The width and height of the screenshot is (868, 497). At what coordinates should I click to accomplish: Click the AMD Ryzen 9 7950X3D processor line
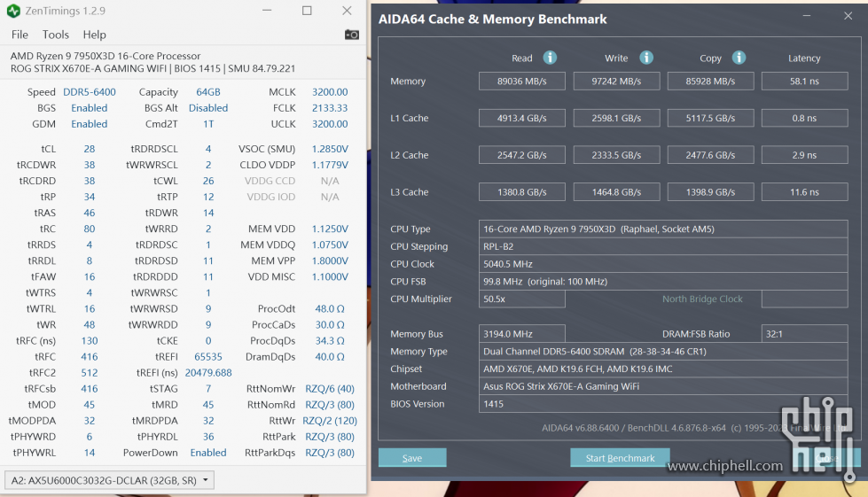pos(106,56)
